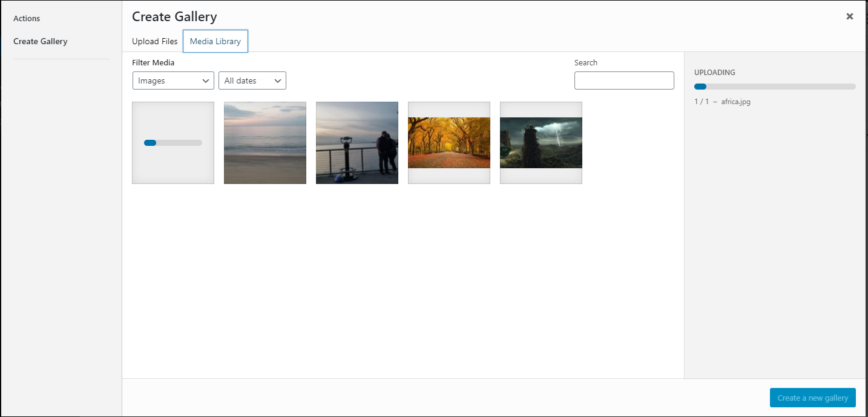Switch to the Upload Files tab

point(155,41)
